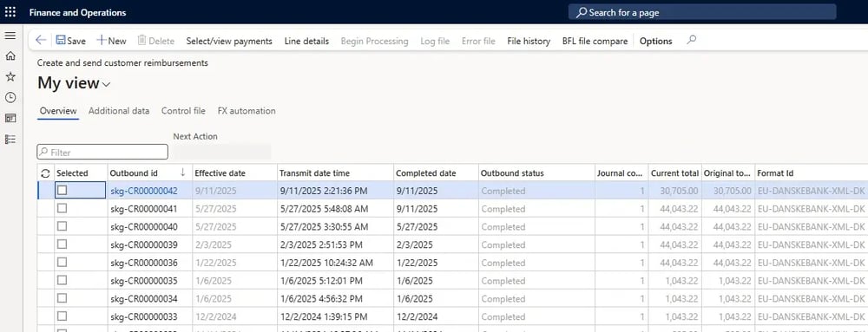Image resolution: width=868 pixels, height=332 pixels.
Task: Click Save in the action bar
Action: 71,41
